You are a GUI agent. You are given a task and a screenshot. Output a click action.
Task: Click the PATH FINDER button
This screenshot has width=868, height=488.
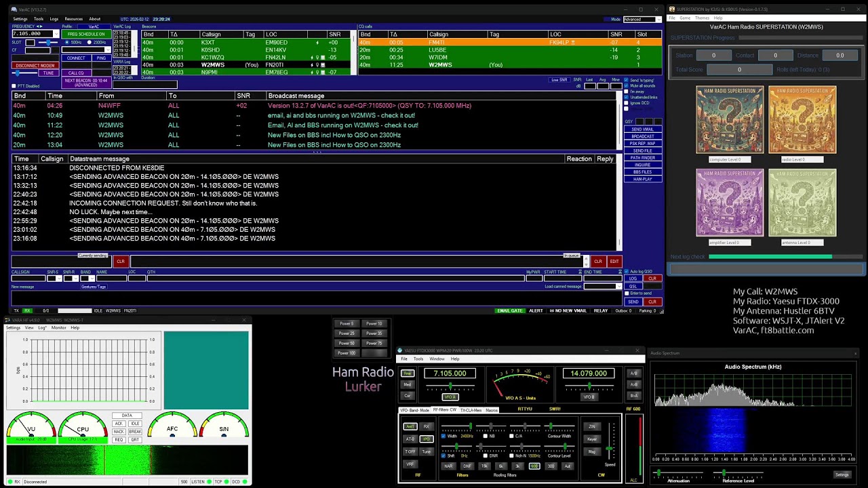643,158
